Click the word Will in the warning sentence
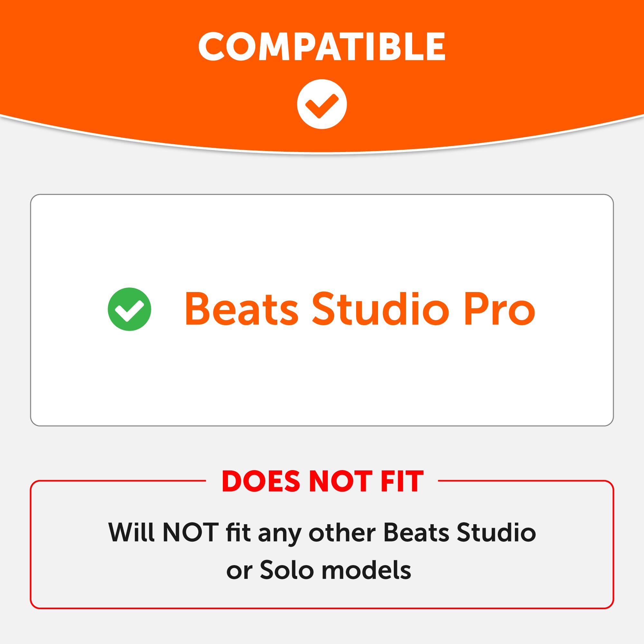Viewport: 644px width, 644px height. click(x=131, y=532)
